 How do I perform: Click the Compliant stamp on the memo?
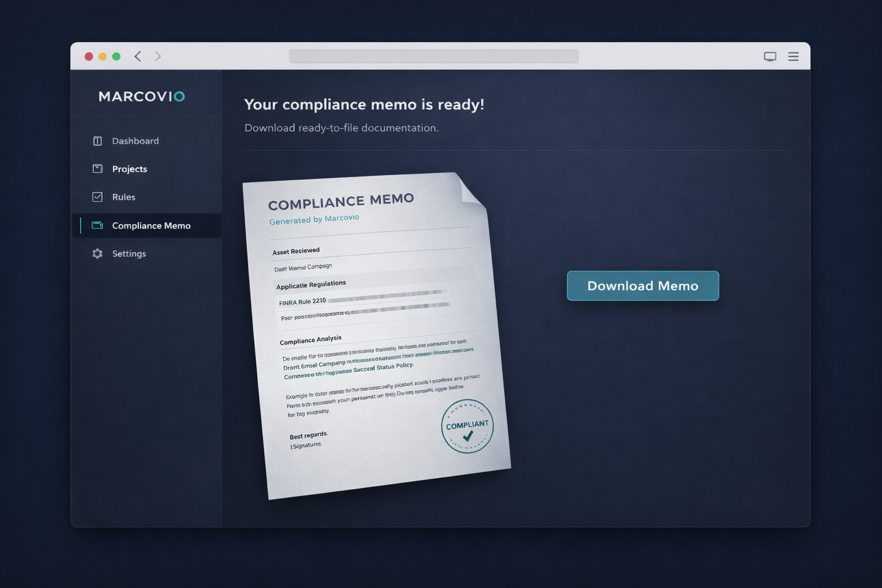[467, 427]
